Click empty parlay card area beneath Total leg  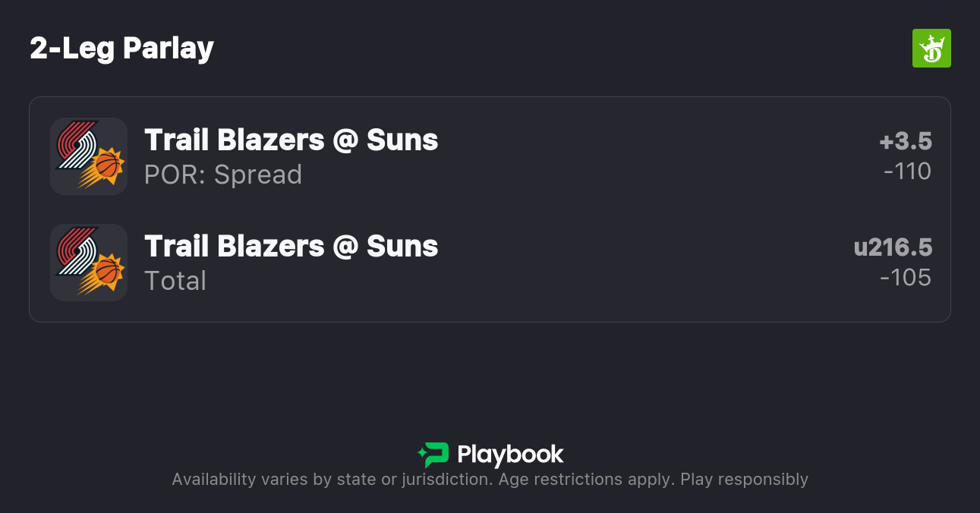pos(490,311)
